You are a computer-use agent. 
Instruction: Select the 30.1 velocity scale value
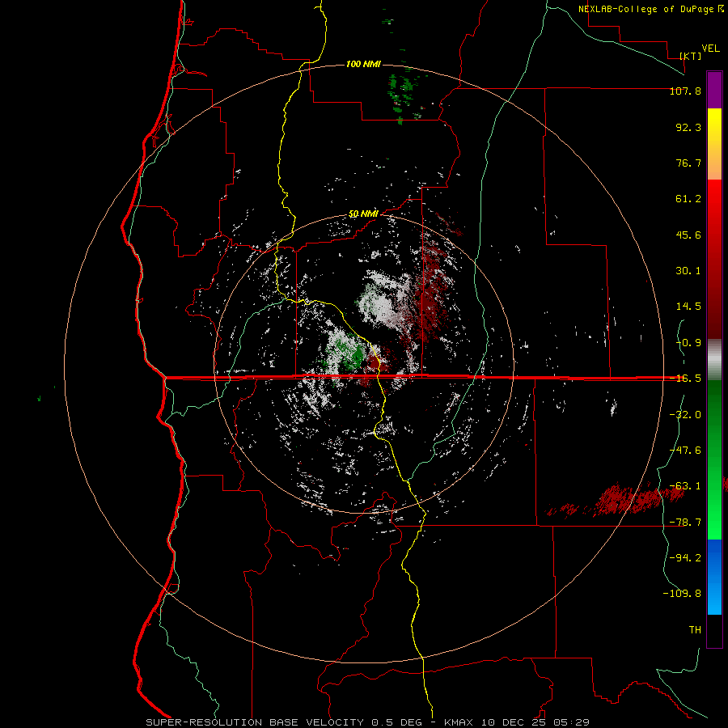[x=688, y=271]
